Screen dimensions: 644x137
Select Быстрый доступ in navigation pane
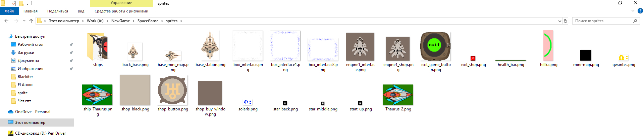click(30, 36)
